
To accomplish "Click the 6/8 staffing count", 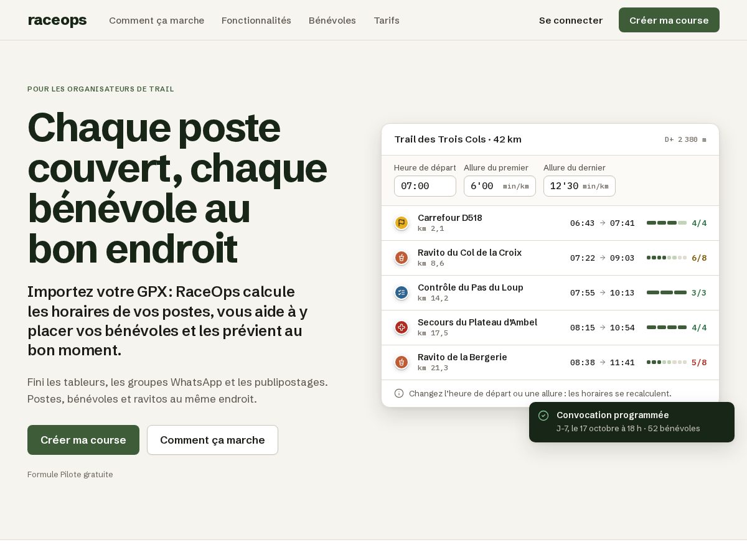I will click(x=699, y=258).
